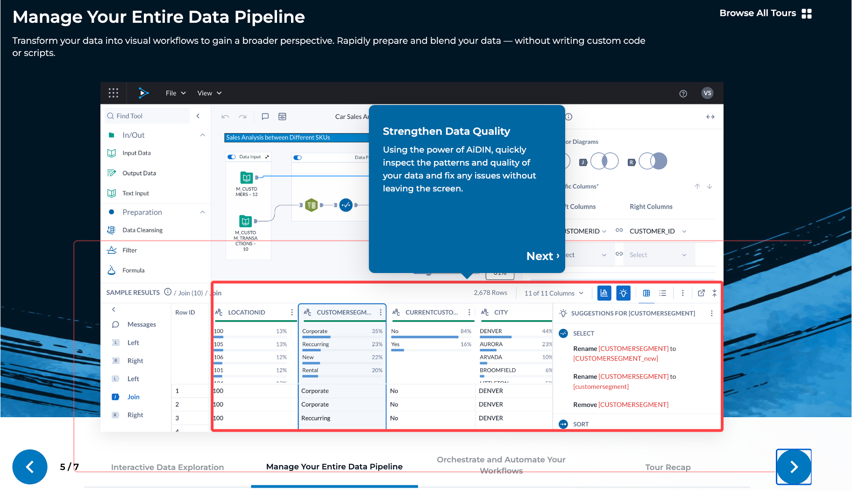Collapse the In/Out tool category
Viewport: 852px width, 504px height.
[x=202, y=135]
